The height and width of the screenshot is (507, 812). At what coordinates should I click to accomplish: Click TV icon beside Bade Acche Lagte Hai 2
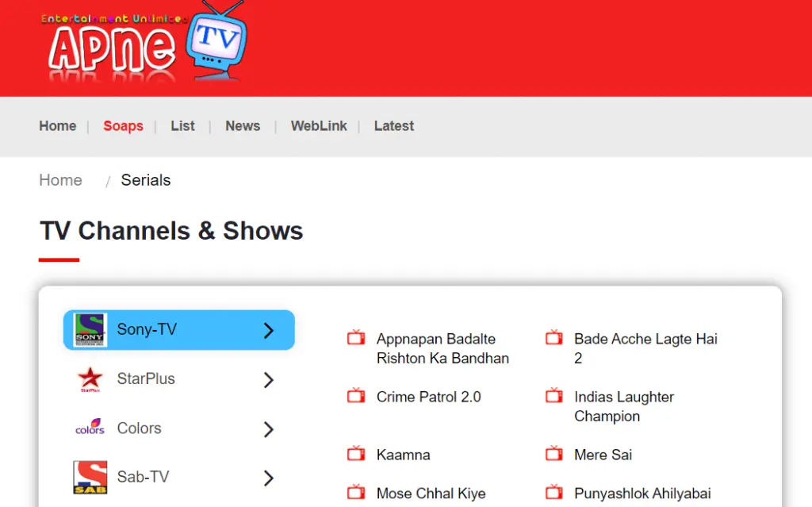tap(553, 338)
